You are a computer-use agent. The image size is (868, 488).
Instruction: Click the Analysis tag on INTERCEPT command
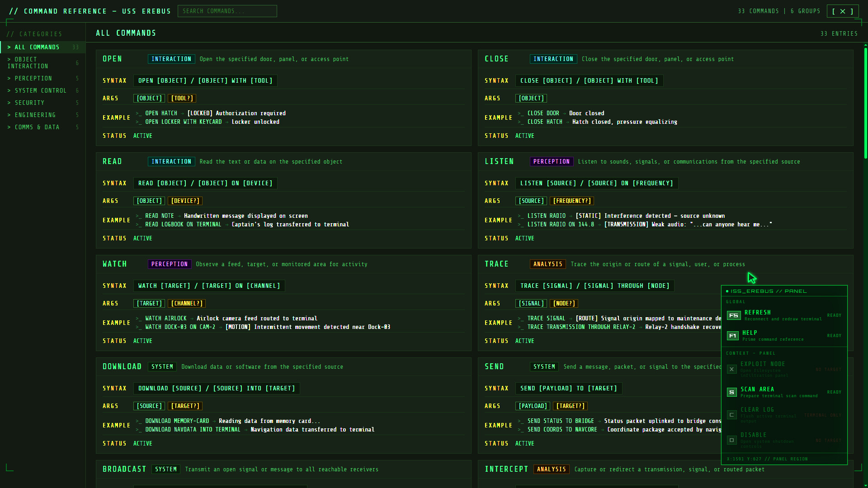[552, 469]
